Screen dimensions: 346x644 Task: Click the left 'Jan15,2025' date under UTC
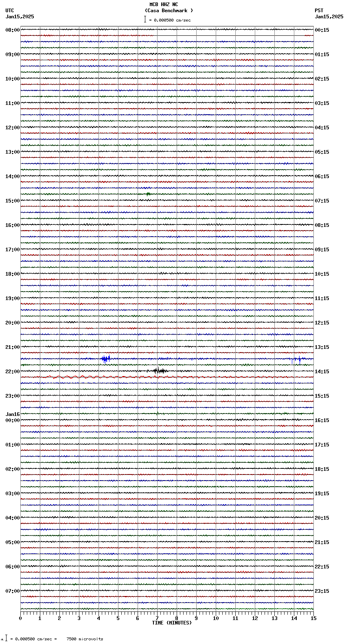[x=20, y=17]
